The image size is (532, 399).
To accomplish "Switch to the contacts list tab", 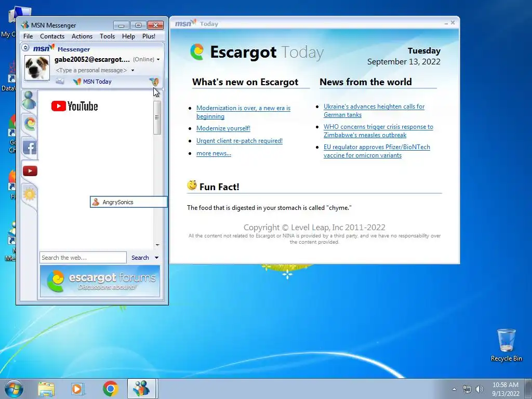I will tap(29, 100).
